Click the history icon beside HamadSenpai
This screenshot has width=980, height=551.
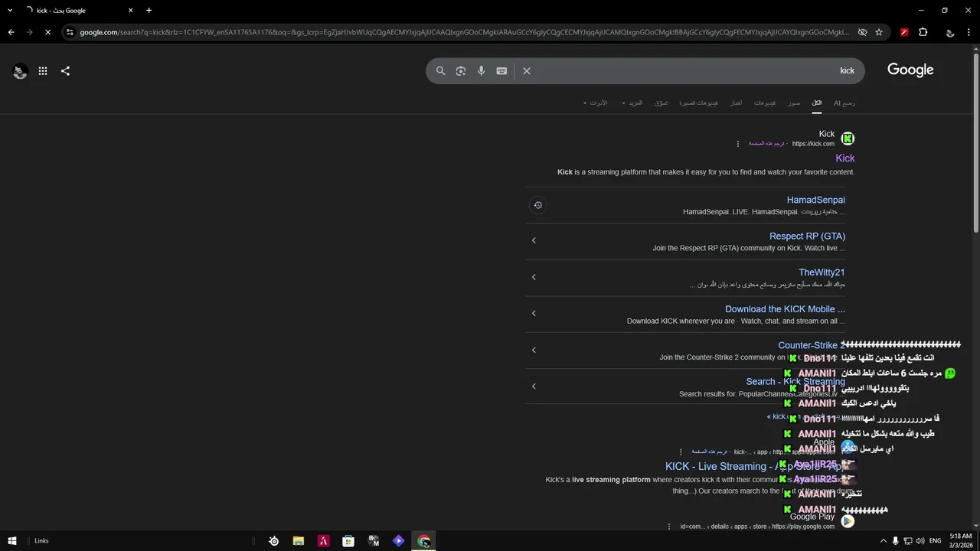pyautogui.click(x=537, y=205)
